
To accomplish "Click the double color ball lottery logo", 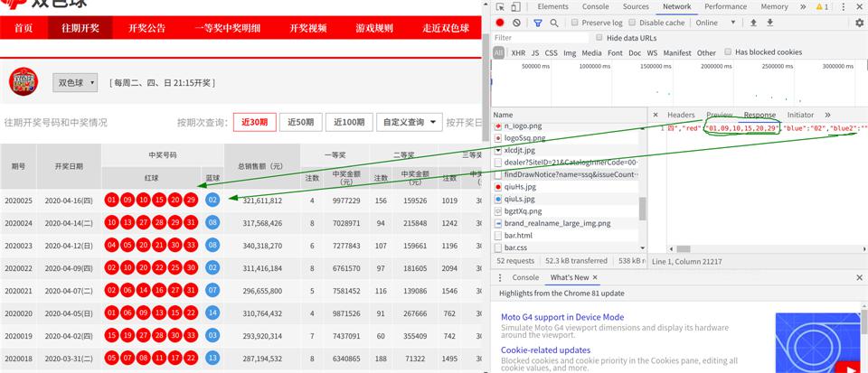I will 24,81.
